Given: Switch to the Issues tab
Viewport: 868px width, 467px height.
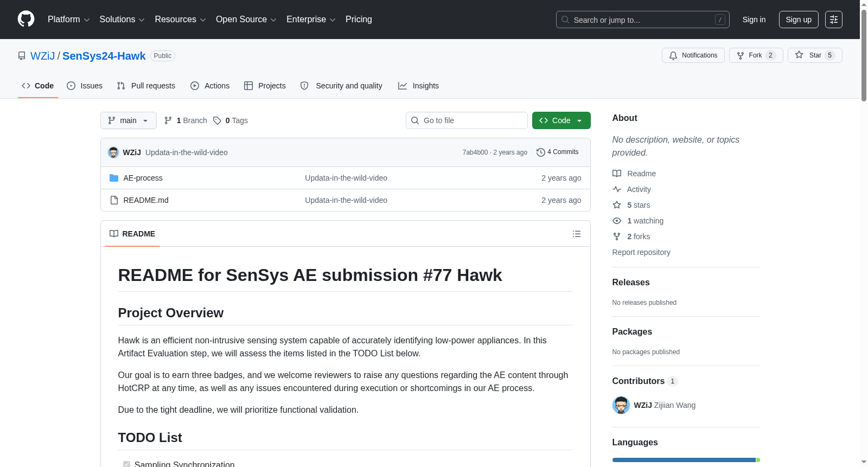Looking at the screenshot, I should (85, 86).
